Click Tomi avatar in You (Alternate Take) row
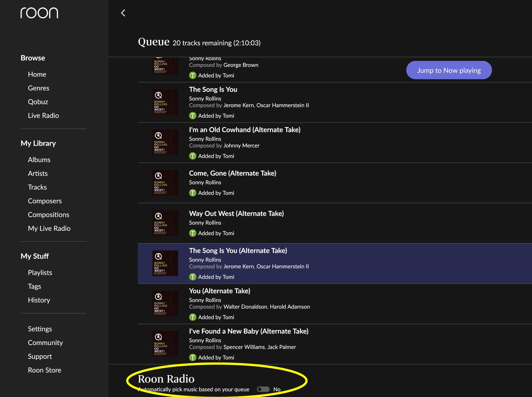Image resolution: width=532 pixels, height=397 pixels. click(x=193, y=317)
